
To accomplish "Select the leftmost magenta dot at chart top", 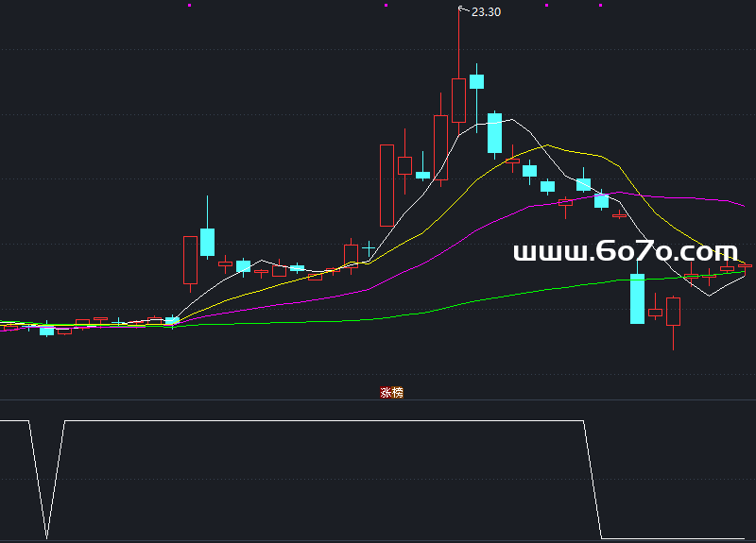I will pyautogui.click(x=190, y=6).
